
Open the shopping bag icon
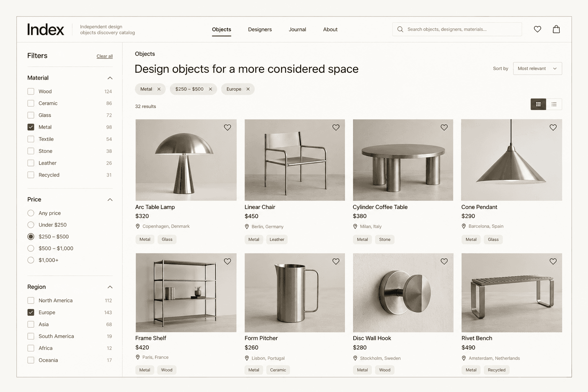pyautogui.click(x=556, y=29)
